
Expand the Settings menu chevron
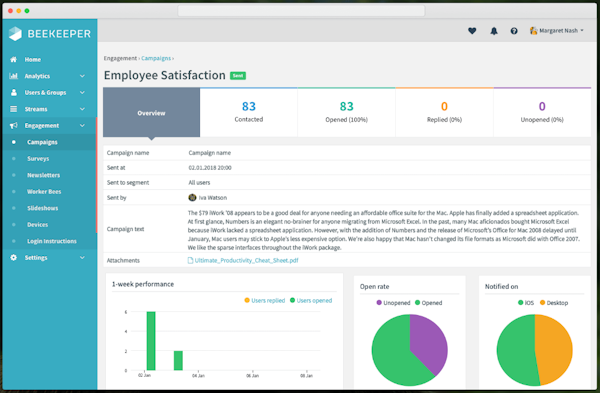82,258
